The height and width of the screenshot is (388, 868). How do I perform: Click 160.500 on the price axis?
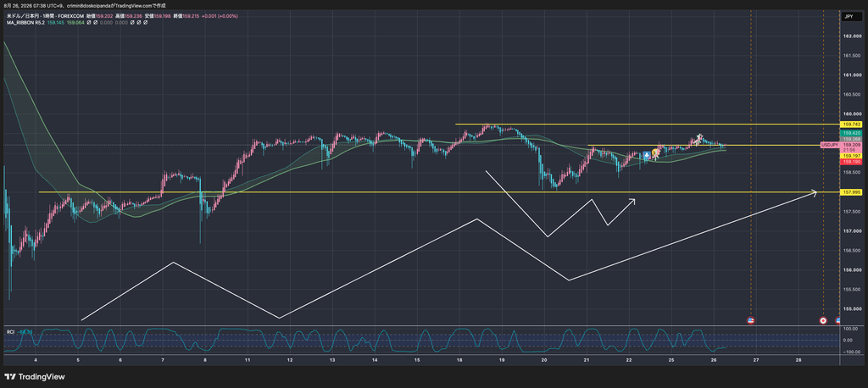tap(851, 94)
